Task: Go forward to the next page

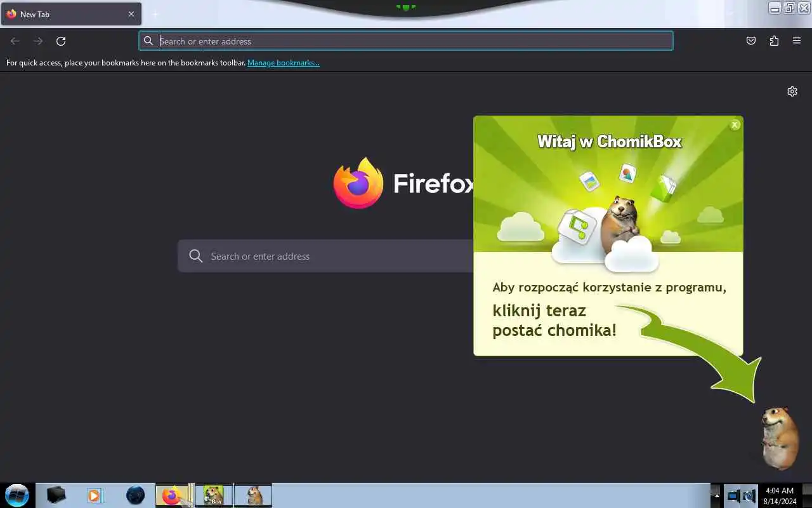Action: pos(38,41)
